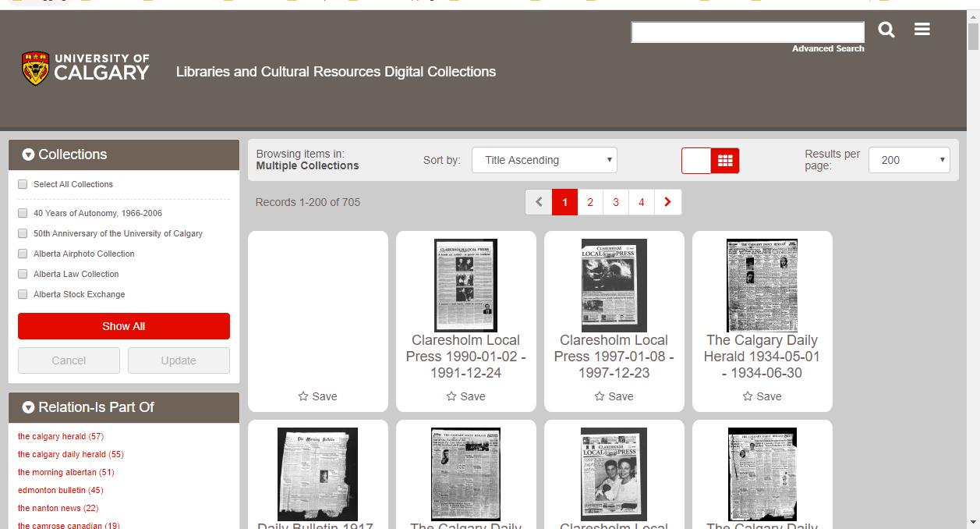Switch to list view icon
Viewport: 980px width, 529px height.
pyautogui.click(x=696, y=161)
